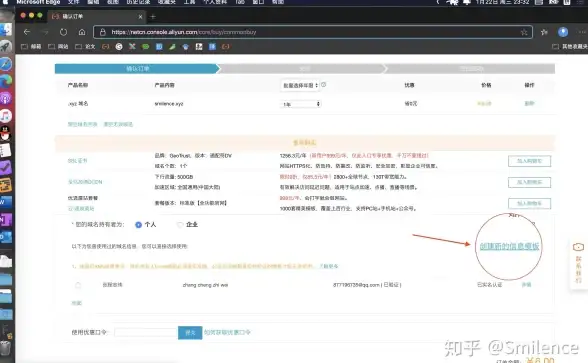Open the 论文 bookmarks folder
Viewport: 588px width, 363px height.
click(x=86, y=46)
